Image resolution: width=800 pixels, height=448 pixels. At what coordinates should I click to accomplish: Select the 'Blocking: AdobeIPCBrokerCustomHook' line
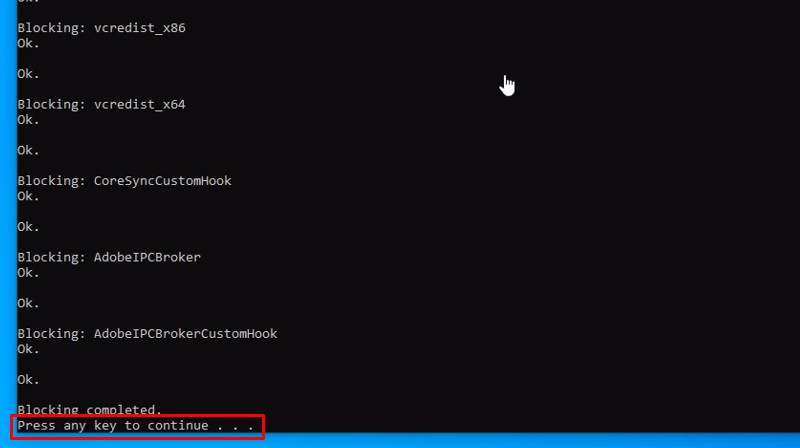[x=147, y=333]
